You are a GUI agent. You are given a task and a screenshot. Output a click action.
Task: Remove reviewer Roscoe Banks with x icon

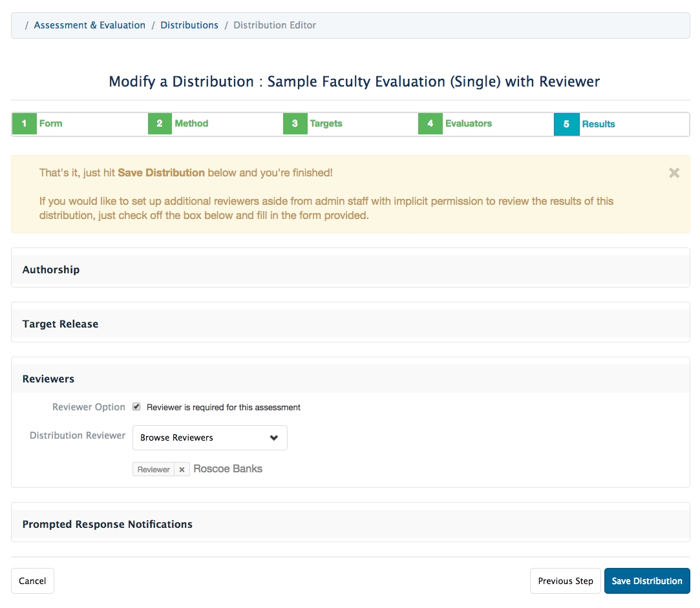click(182, 470)
